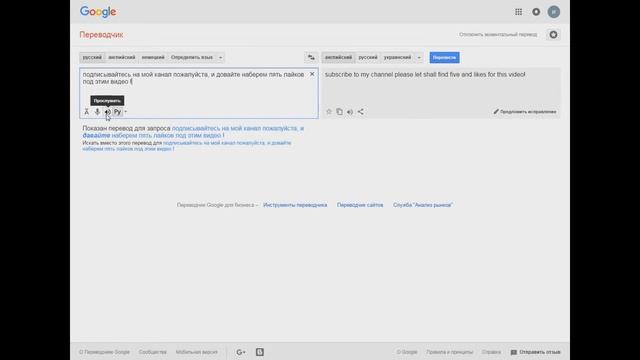Open the Google apps grid
The width and height of the screenshot is (640, 360).
[518, 12]
